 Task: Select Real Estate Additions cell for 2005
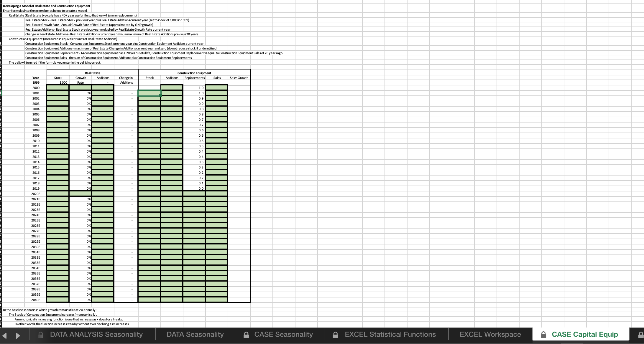pos(103,114)
